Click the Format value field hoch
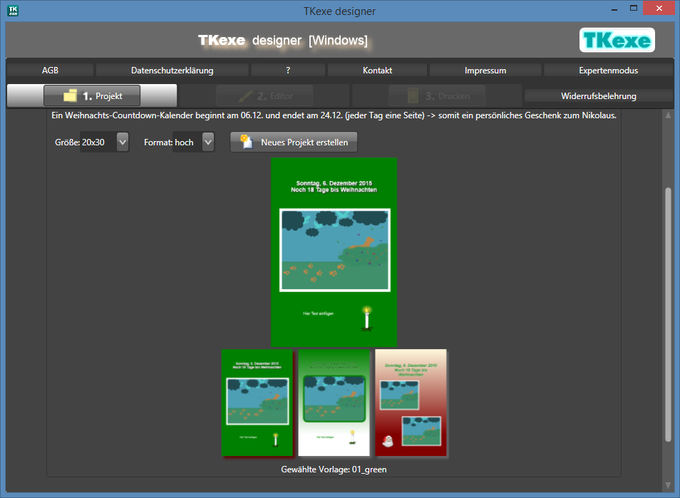Image resolution: width=680 pixels, height=498 pixels. click(187, 142)
